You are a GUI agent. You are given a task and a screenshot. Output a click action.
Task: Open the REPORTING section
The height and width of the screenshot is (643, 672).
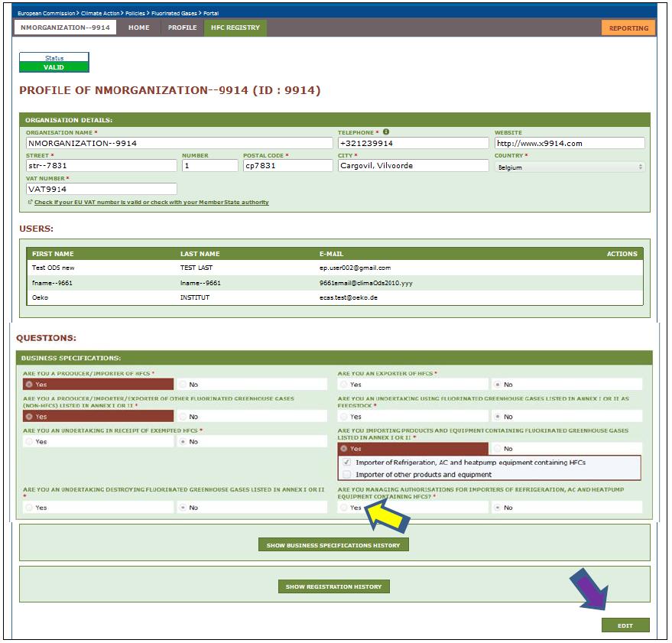(x=628, y=28)
